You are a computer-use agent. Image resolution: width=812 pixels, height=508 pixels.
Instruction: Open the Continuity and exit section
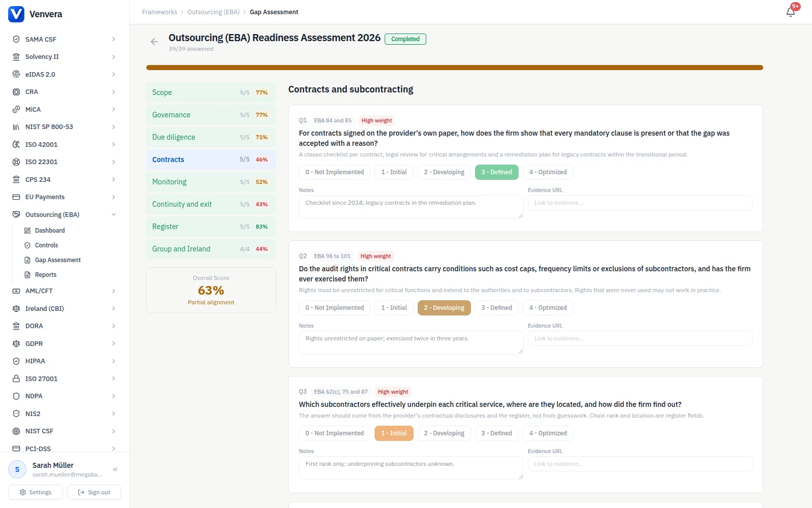point(211,204)
